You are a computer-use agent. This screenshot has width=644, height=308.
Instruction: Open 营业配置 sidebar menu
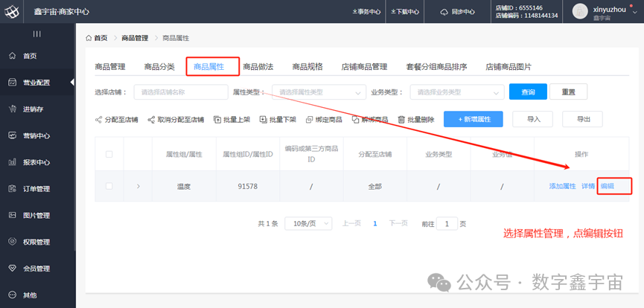[x=36, y=83]
